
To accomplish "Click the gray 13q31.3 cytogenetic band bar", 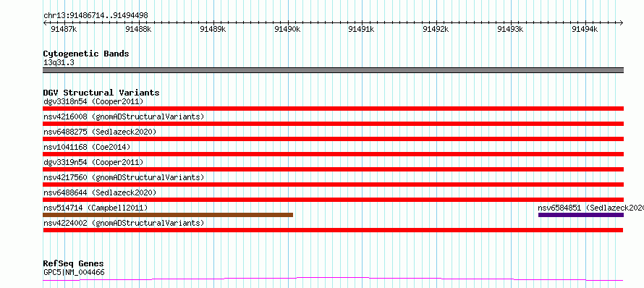I will (x=333, y=70).
